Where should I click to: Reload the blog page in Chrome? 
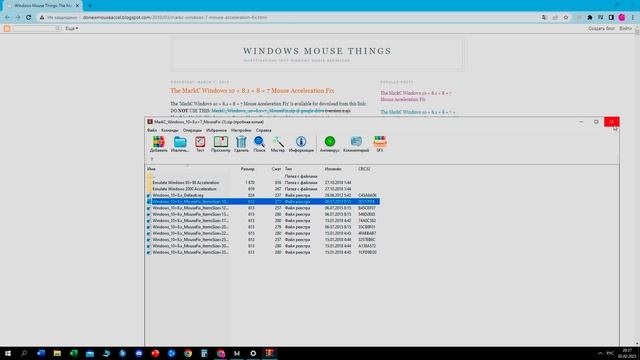(29, 18)
